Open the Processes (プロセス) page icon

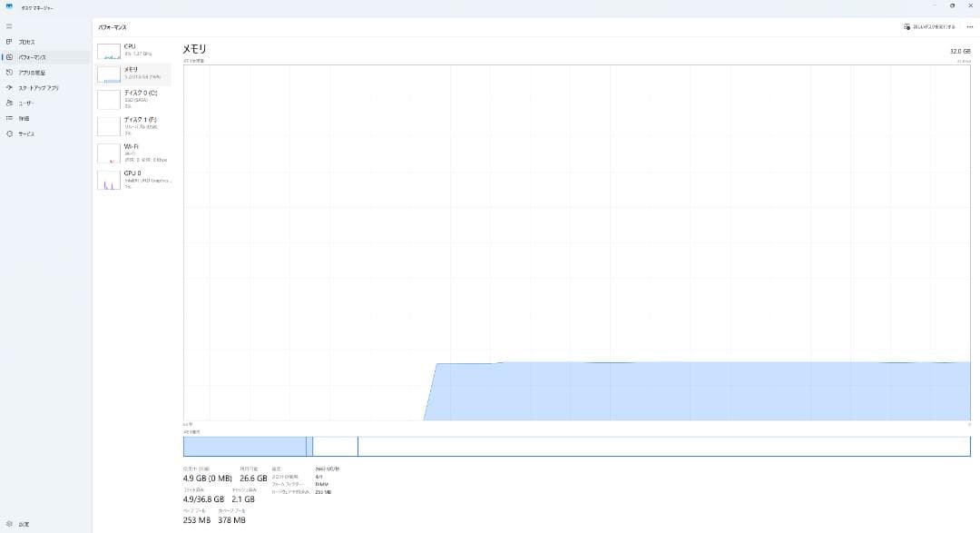pos(9,42)
